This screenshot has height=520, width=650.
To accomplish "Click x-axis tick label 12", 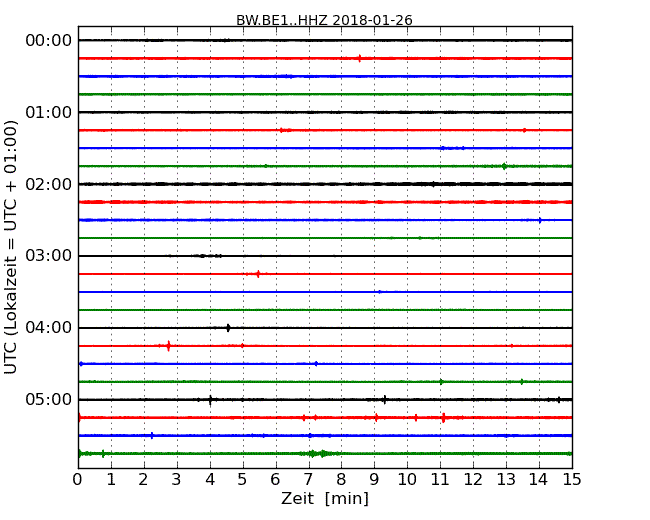I will 473,480.
